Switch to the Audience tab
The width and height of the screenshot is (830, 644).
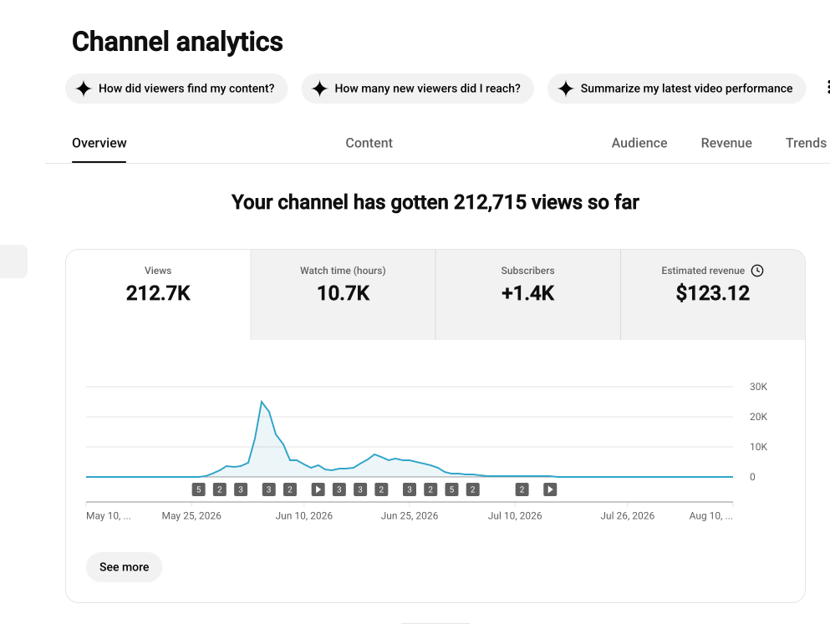[x=639, y=143]
